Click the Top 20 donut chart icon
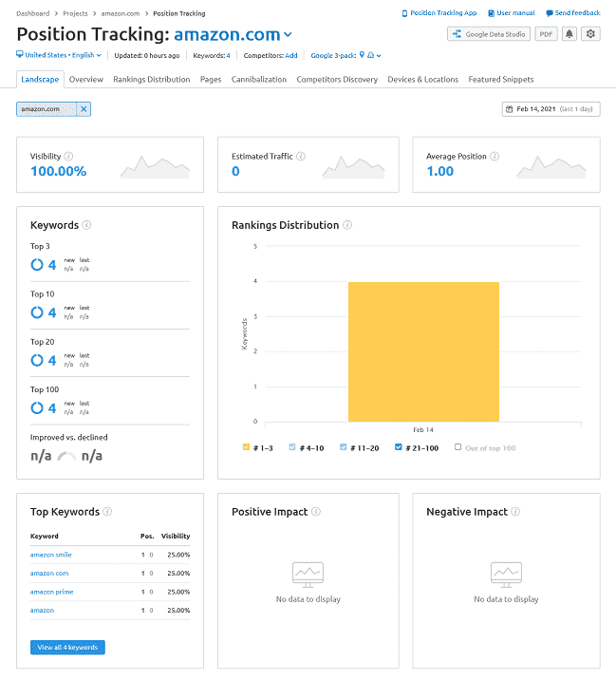616x680 pixels. point(37,360)
